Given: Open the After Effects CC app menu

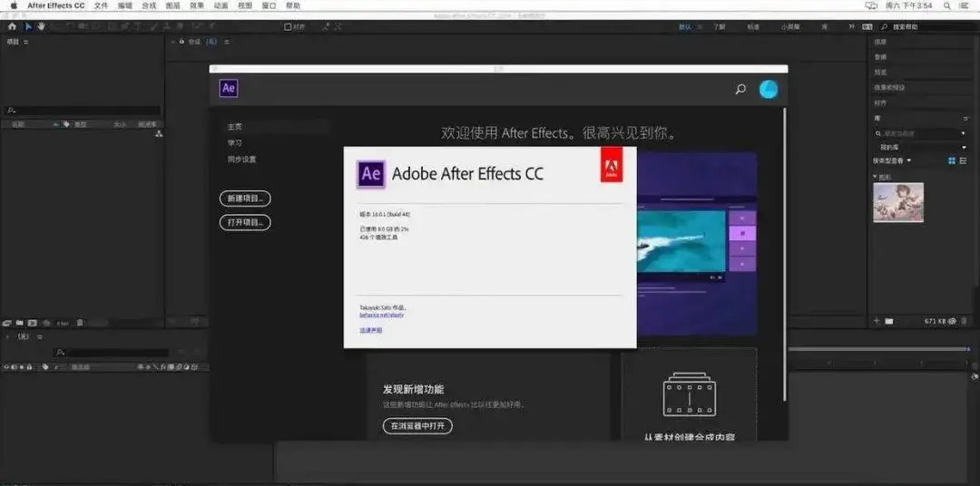Looking at the screenshot, I should click(x=55, y=5).
